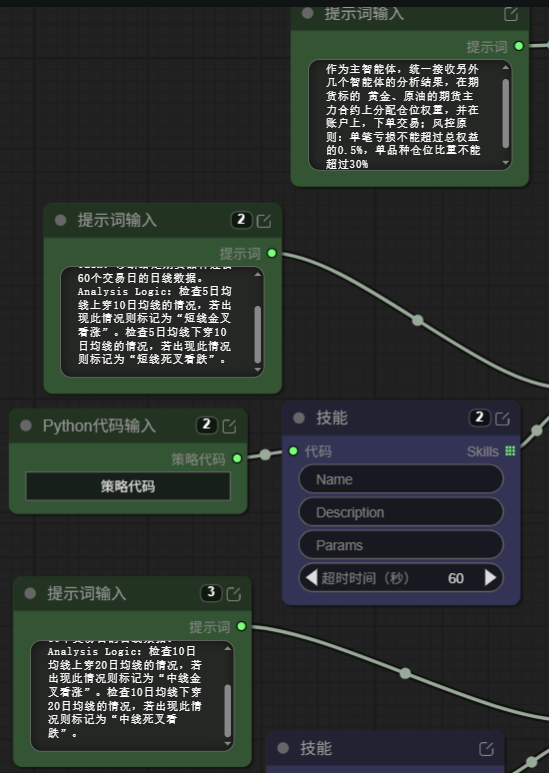The image size is (549, 773).
Task: Click edit icon on bottom 技能 node
Action: (x=486, y=749)
